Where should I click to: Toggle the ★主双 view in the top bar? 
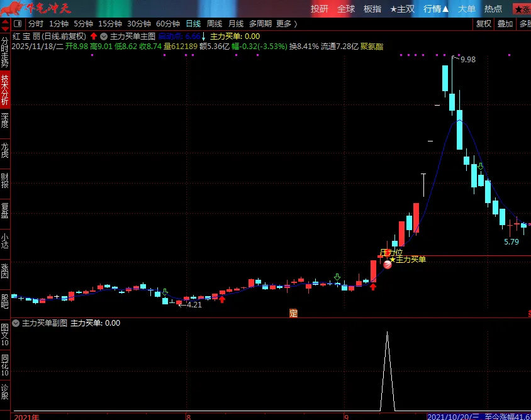click(402, 9)
